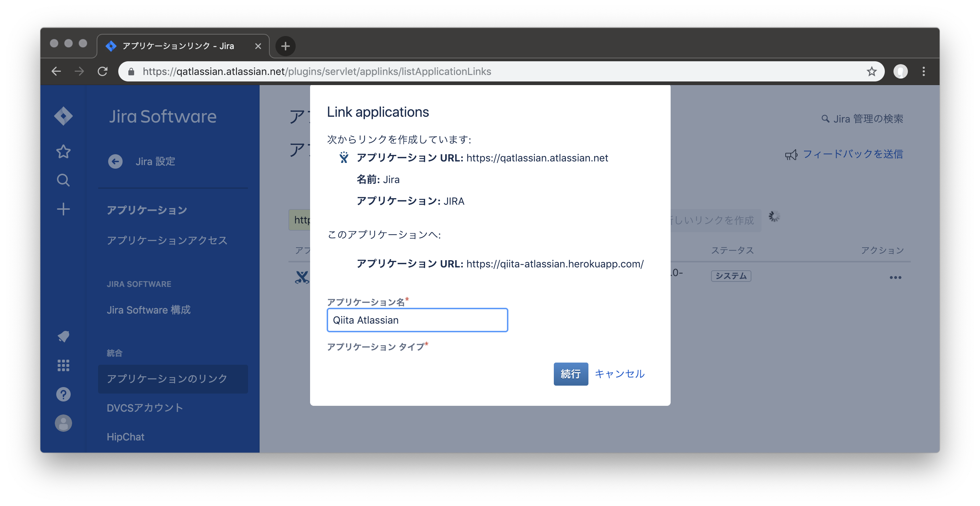Select アプリケーションのリンク sidebar item

tap(173, 378)
